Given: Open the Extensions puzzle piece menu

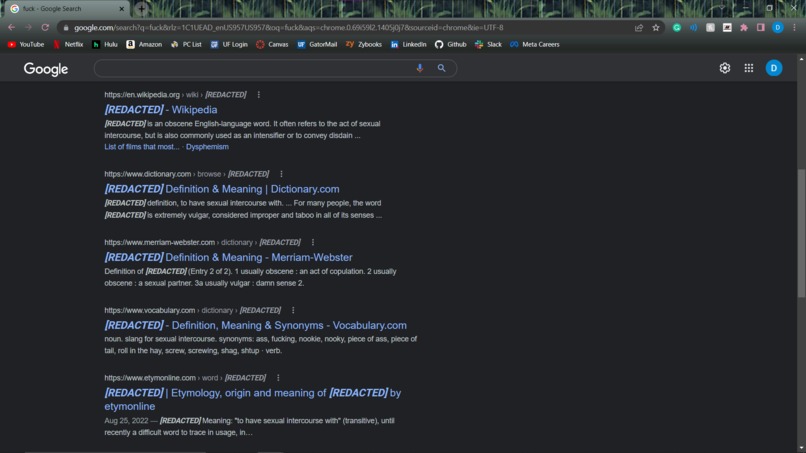Looking at the screenshot, I should click(744, 28).
